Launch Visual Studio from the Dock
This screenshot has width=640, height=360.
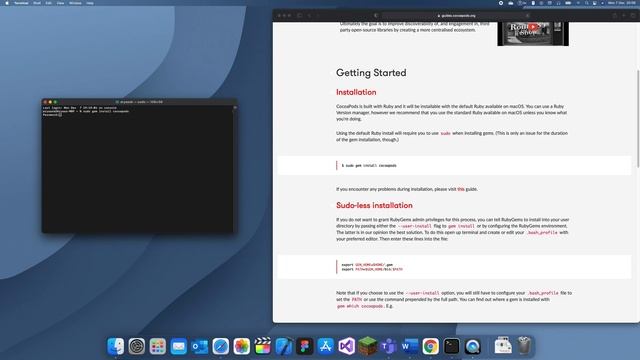(x=347, y=347)
